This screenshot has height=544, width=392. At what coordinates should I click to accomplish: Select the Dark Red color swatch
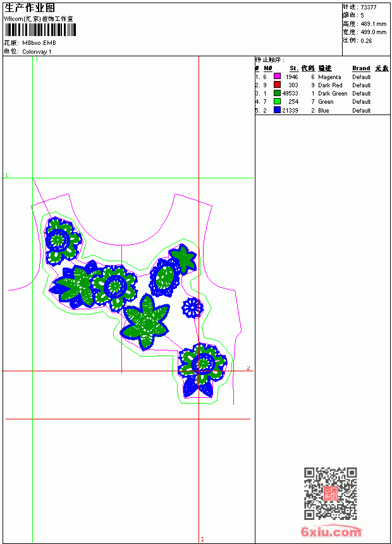click(277, 85)
